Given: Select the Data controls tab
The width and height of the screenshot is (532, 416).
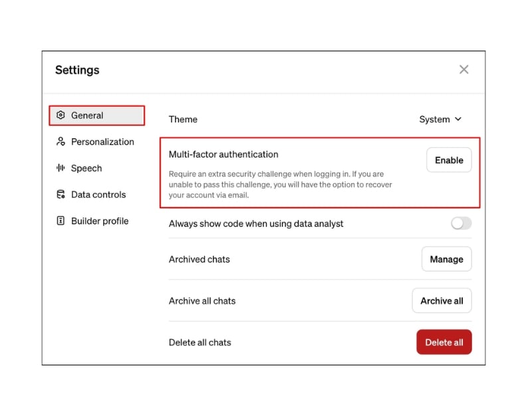Looking at the screenshot, I should (96, 194).
